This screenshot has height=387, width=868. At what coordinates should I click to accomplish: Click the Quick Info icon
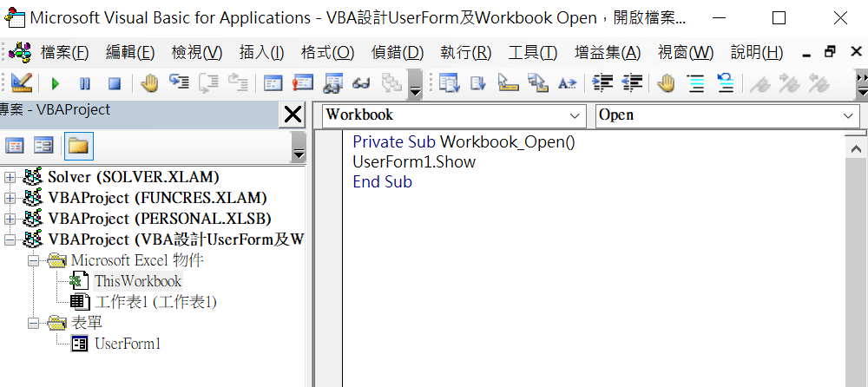pyautogui.click(x=508, y=83)
